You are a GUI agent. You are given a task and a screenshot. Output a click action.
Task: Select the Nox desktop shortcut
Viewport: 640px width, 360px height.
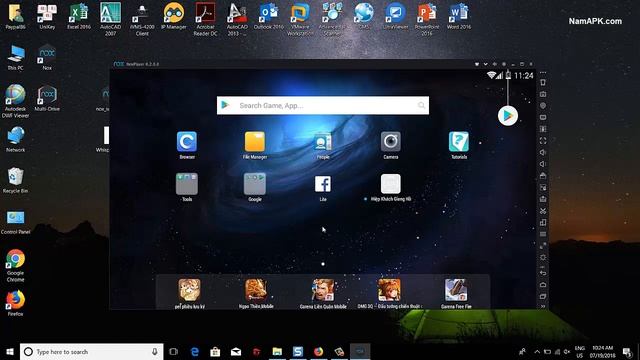(x=47, y=58)
